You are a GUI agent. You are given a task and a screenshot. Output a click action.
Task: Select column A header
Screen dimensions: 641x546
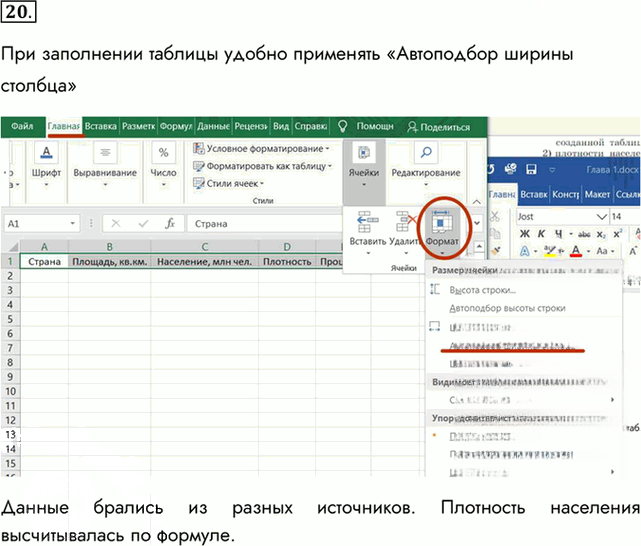point(44,247)
